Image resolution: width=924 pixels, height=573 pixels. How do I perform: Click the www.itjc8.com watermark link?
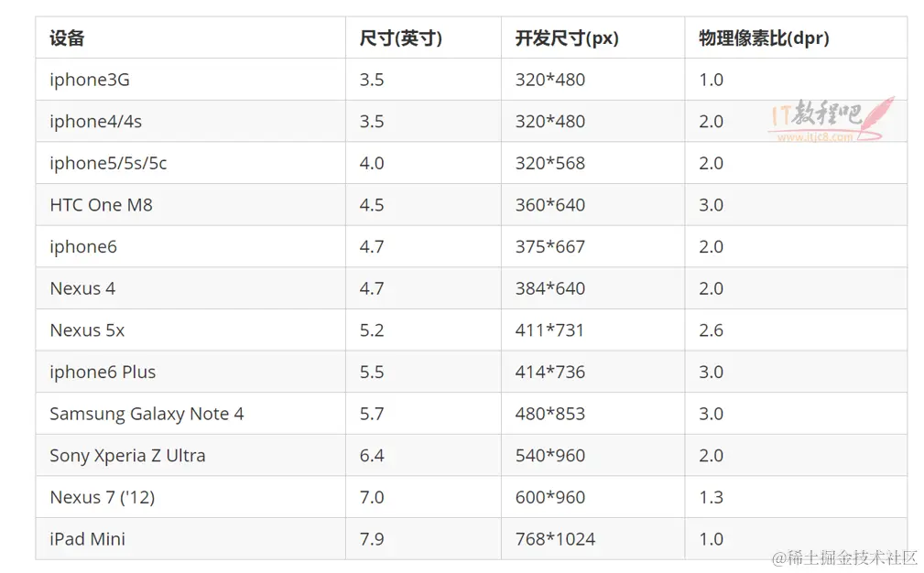click(x=814, y=137)
